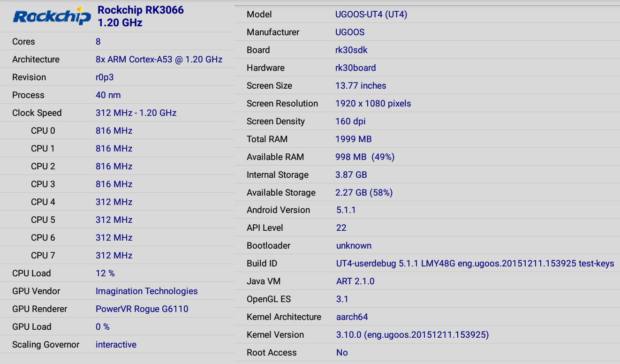Select Android Version 5.1.1
Screen dimensions: 620x364
coord(346,210)
